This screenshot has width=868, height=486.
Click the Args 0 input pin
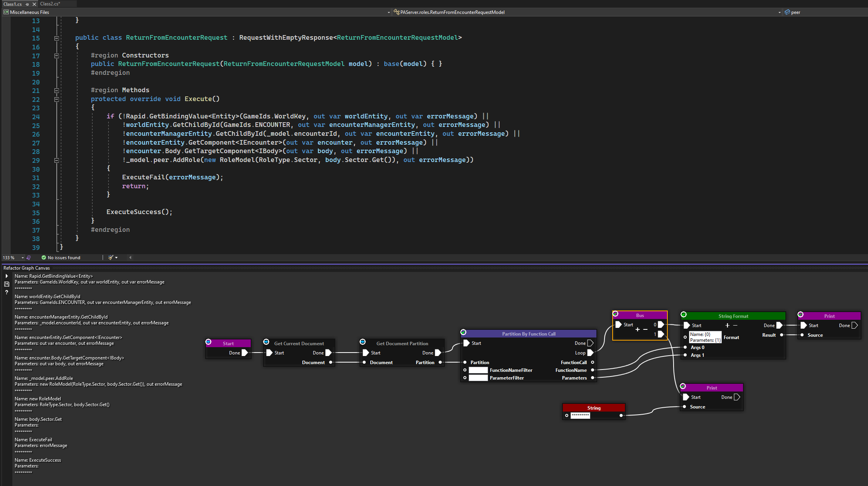point(685,348)
